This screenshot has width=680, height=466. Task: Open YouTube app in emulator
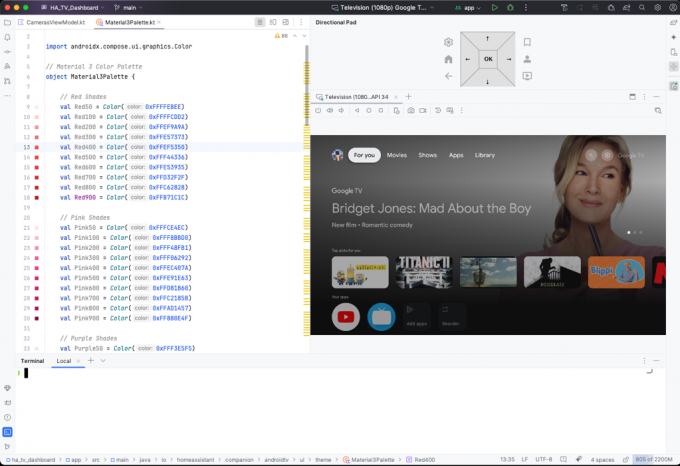pyautogui.click(x=346, y=317)
